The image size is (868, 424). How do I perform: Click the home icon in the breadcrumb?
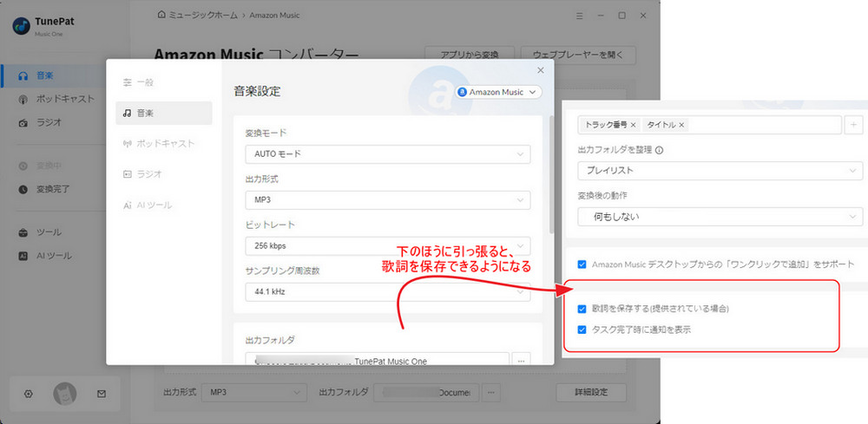tap(161, 15)
